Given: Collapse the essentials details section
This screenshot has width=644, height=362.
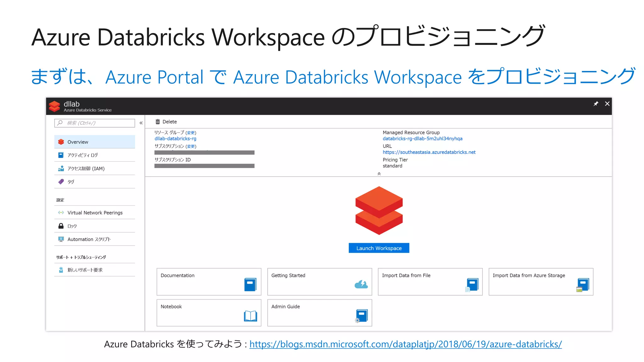Looking at the screenshot, I should (379, 174).
